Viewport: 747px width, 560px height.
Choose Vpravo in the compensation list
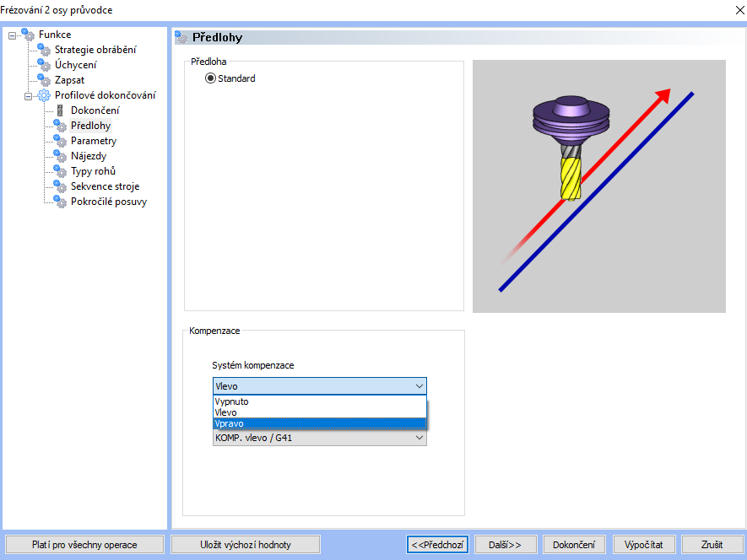coord(320,423)
